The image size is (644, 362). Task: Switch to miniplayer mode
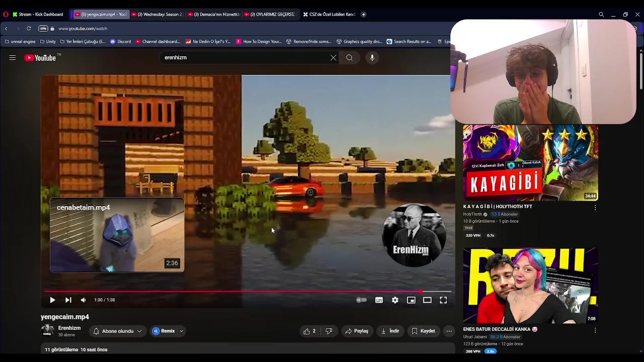tap(411, 300)
